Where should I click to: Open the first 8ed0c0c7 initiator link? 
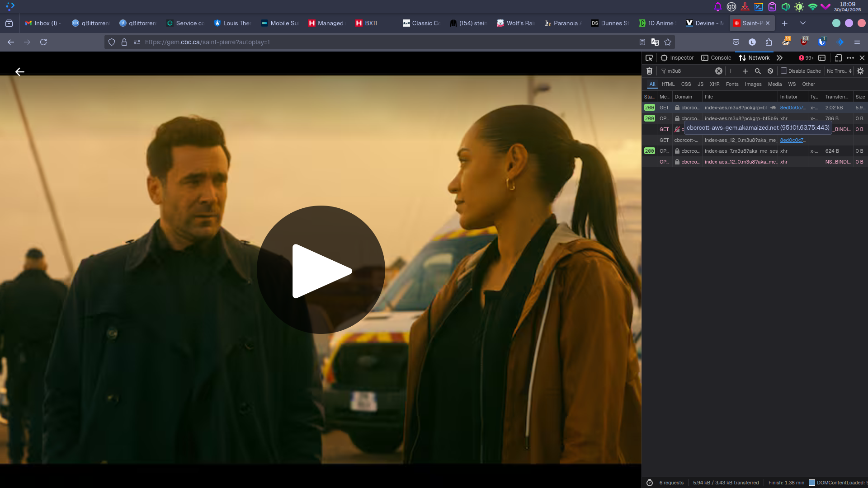(x=793, y=108)
